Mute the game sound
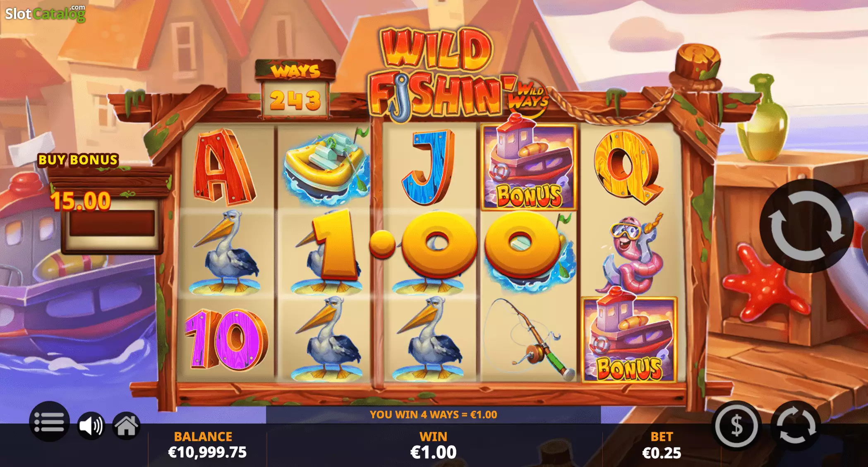868x467 pixels. click(x=91, y=426)
